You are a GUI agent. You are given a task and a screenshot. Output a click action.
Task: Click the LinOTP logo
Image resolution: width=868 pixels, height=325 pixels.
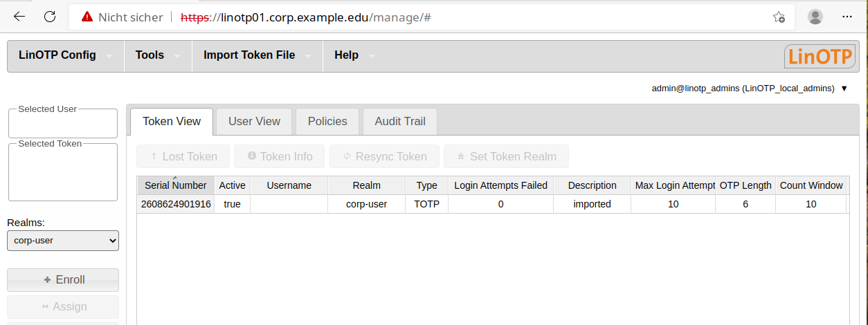point(820,56)
